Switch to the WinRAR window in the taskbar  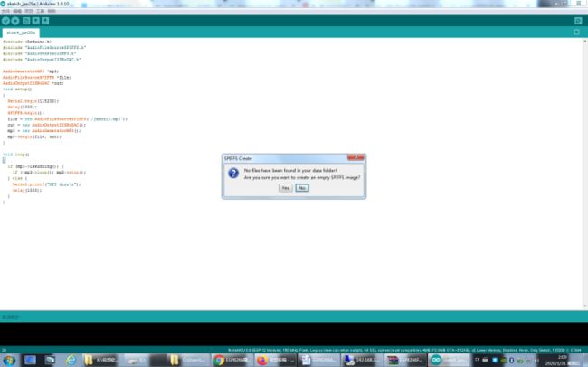pos(406,361)
